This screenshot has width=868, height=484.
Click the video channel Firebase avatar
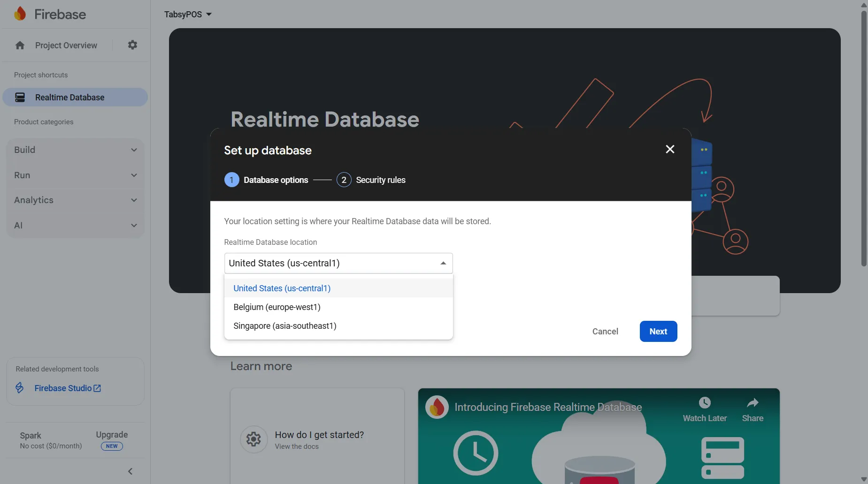tap(437, 407)
